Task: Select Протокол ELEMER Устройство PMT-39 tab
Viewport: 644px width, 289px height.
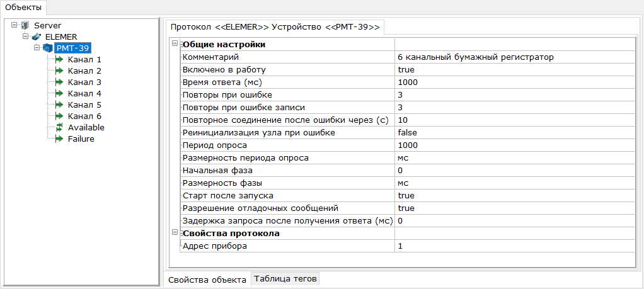Action: [274, 27]
